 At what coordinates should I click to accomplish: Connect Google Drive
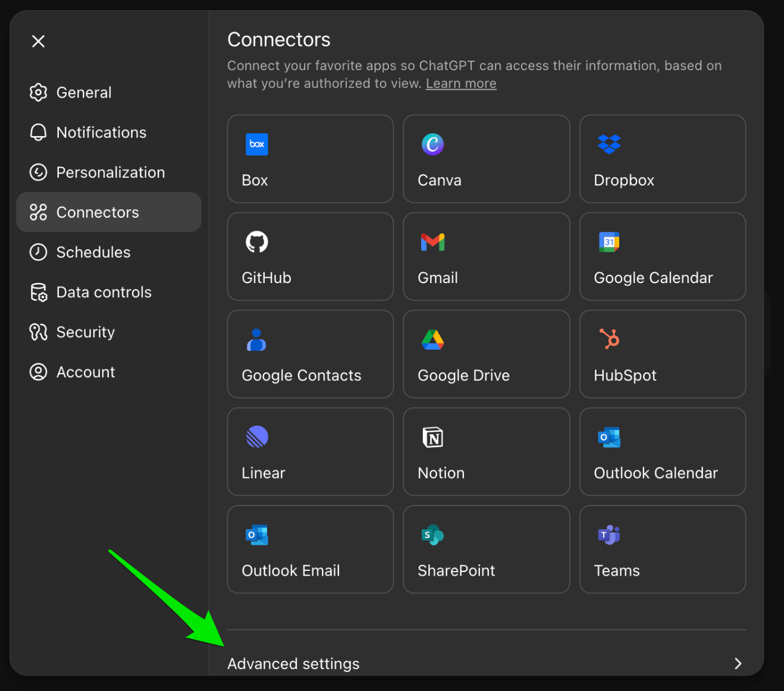(x=486, y=354)
